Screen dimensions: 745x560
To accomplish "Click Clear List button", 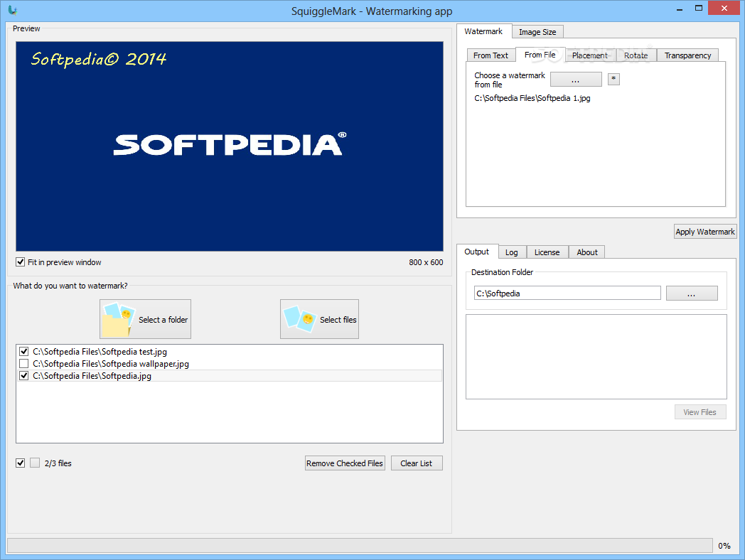I will [x=416, y=463].
